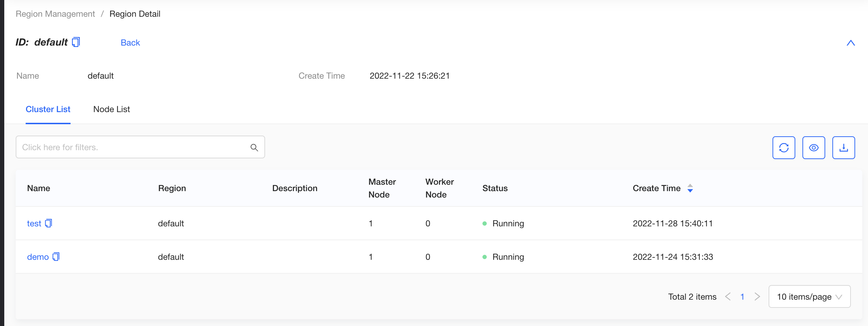The height and width of the screenshot is (326, 868).
Task: Toggle column visibility eye button
Action: 813,148
